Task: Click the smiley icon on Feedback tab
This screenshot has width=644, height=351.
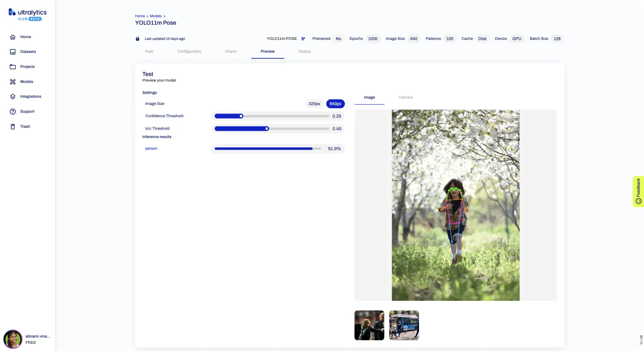Action: 639,201
